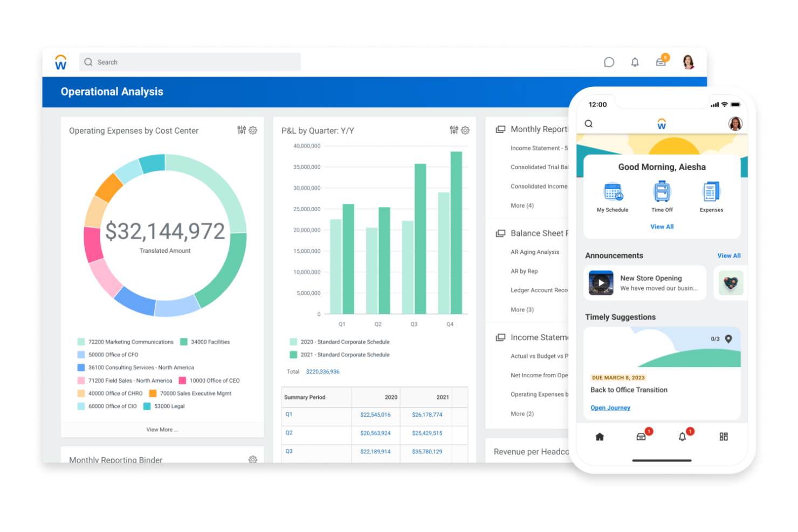Click 72200 Marketing Communications legend label
This screenshot has width=798, height=532.
tap(131, 342)
